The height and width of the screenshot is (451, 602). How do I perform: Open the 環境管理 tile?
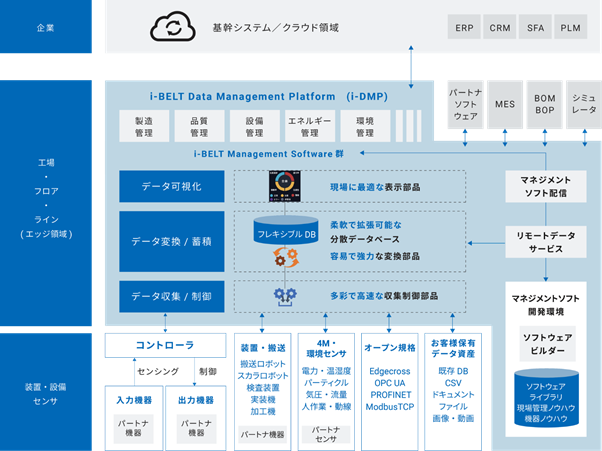point(365,126)
